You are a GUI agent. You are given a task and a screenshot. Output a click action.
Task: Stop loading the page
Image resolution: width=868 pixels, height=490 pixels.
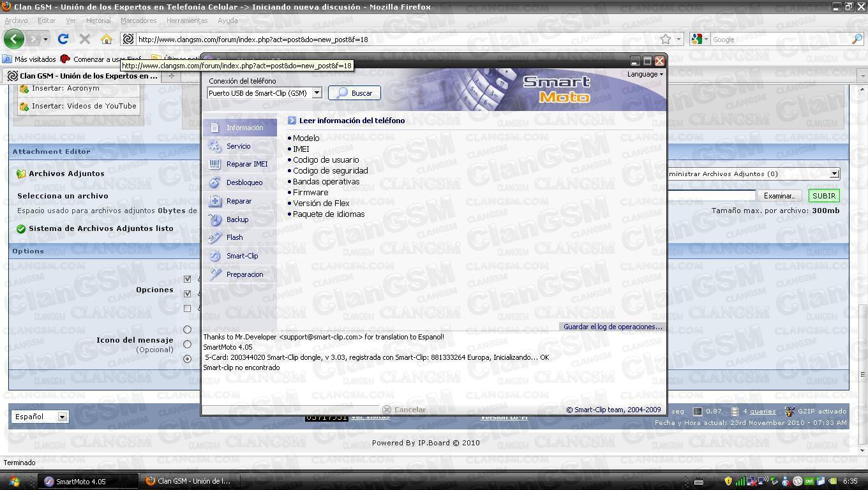(x=84, y=39)
